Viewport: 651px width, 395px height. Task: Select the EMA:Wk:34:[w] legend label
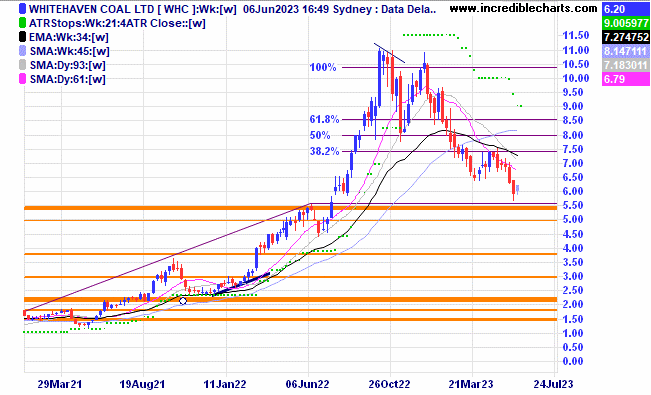click(69, 37)
